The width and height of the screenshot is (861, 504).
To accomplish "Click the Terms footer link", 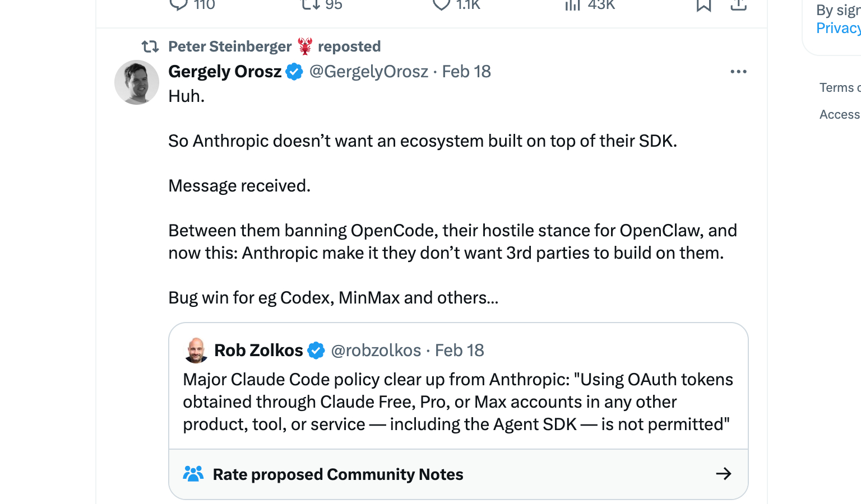I will coord(839,87).
